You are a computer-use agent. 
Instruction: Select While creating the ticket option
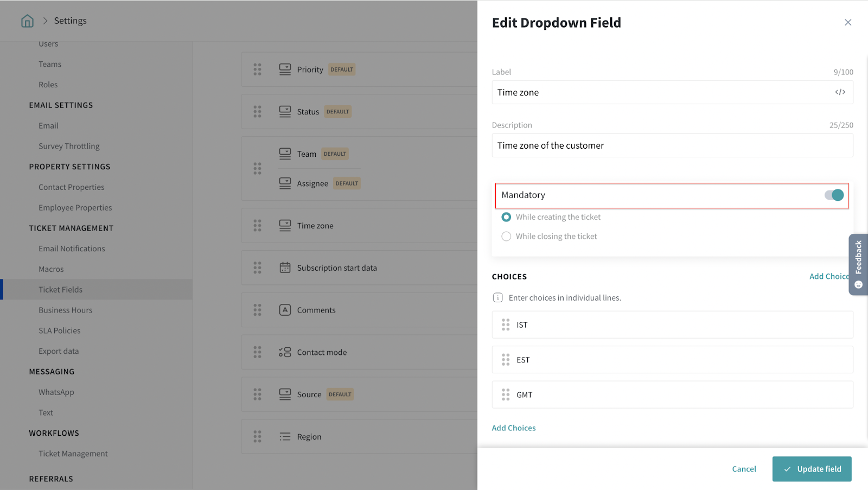click(x=506, y=217)
